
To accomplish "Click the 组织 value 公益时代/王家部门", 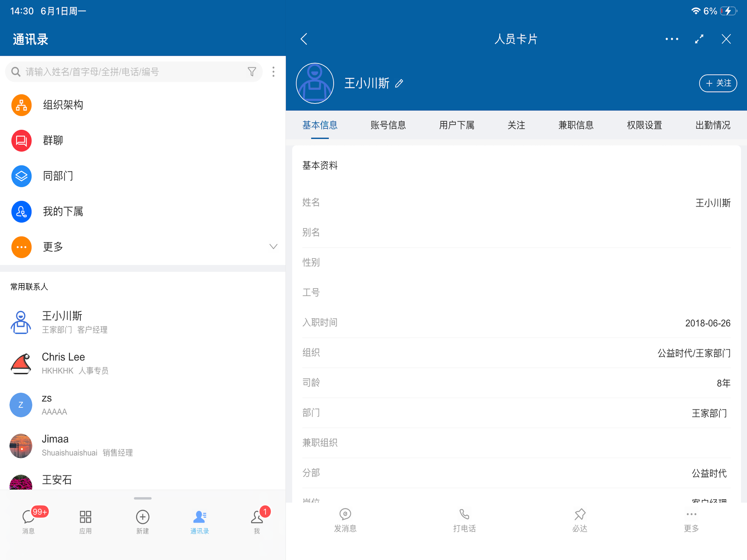I will [x=694, y=353].
